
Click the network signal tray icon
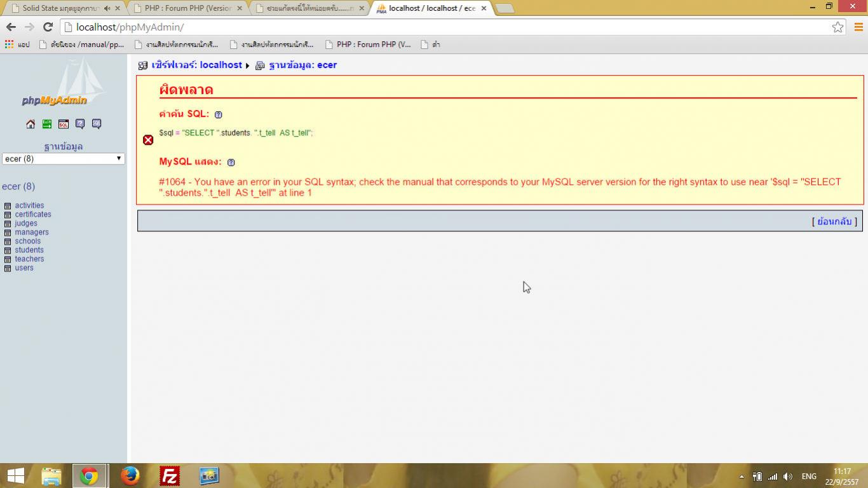pos(773,477)
